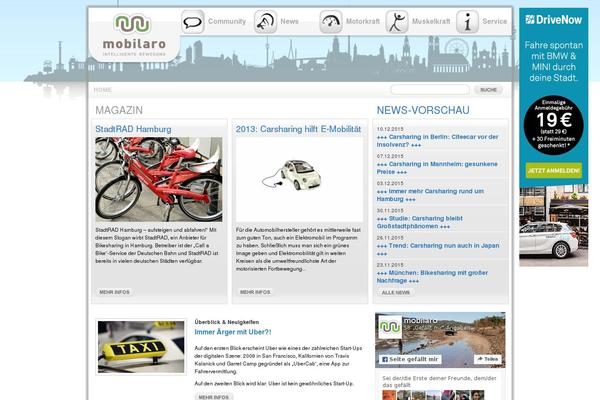The width and height of the screenshot is (600, 400).
Task: Click the MAGAZIN section heading
Action: point(119,110)
